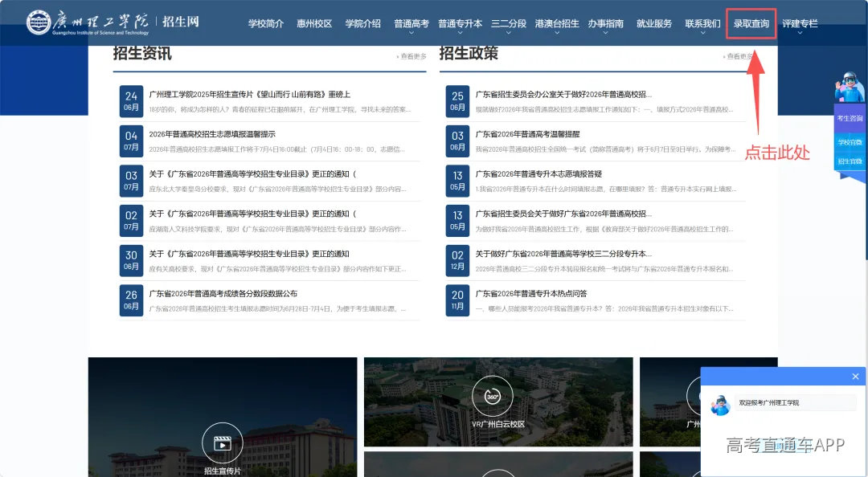Open policy 广东省2026年普通高考温馨提醒
The image size is (868, 477).
[527, 134]
